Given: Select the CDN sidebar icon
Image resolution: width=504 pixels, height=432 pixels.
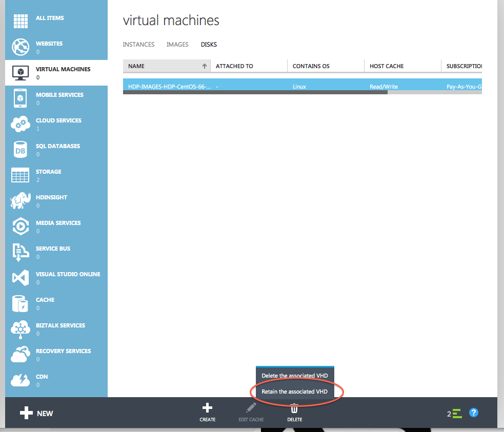Looking at the screenshot, I should [x=21, y=380].
